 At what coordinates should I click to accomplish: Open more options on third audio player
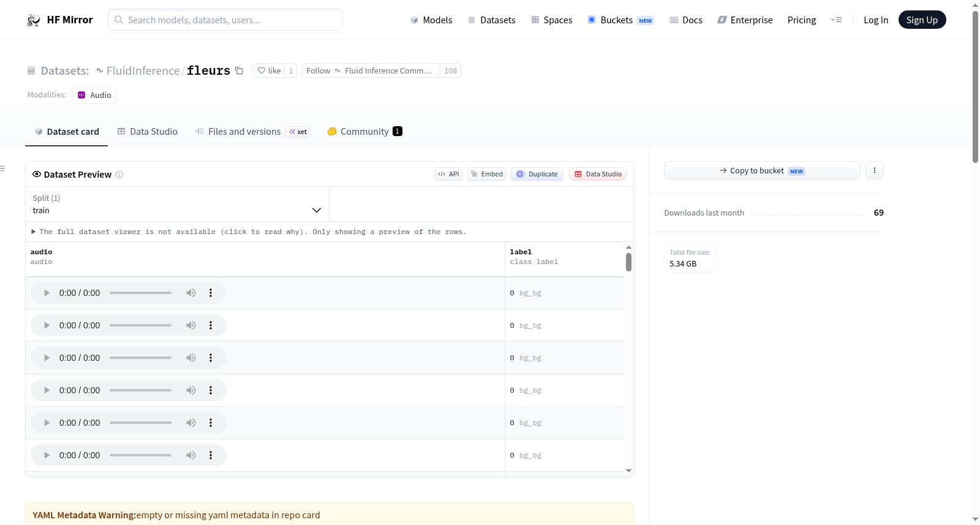pyautogui.click(x=211, y=358)
